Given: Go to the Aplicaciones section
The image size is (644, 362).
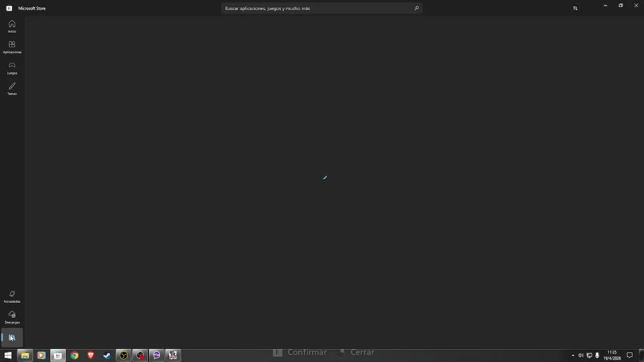Looking at the screenshot, I should pos(12,47).
